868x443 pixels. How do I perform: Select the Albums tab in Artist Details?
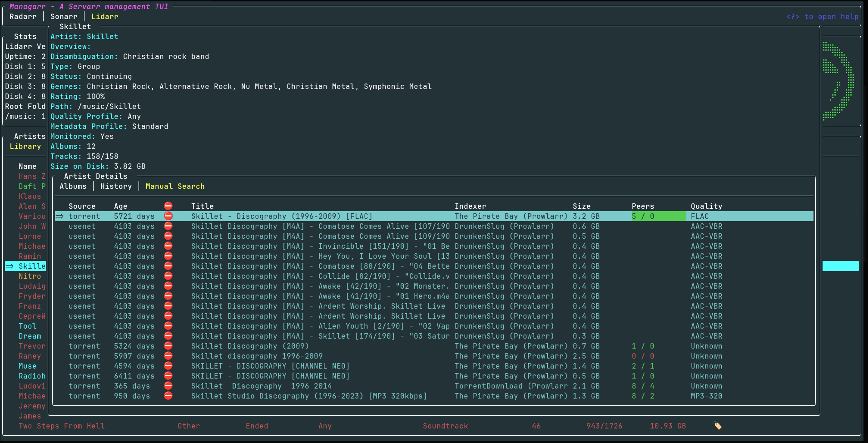point(73,186)
